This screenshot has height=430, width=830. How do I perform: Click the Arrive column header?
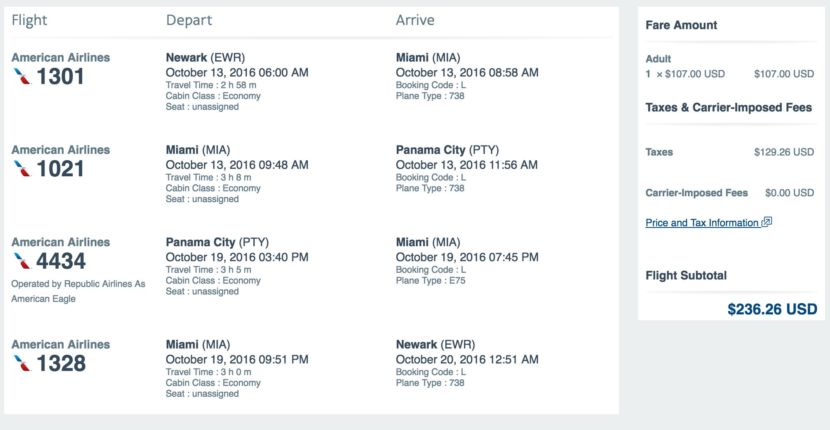[415, 20]
